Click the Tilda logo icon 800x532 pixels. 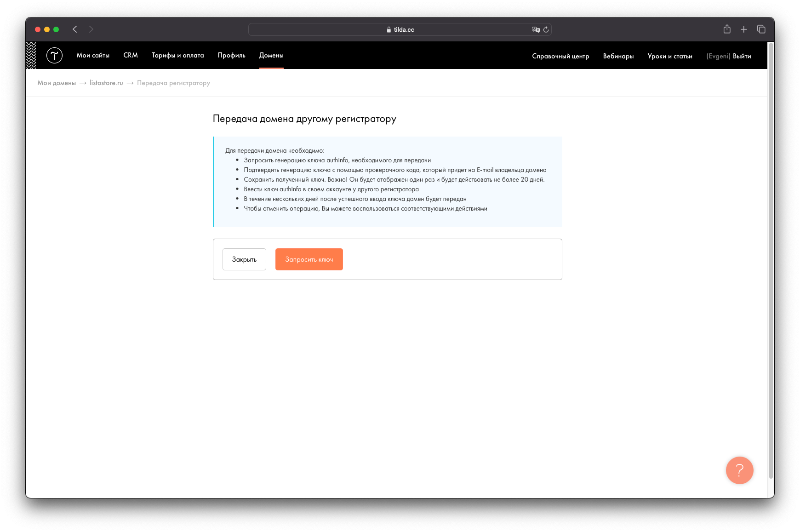click(x=54, y=56)
